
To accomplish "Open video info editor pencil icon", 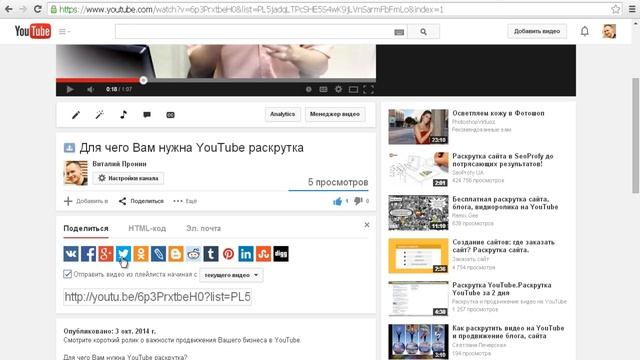I will 76,115.
